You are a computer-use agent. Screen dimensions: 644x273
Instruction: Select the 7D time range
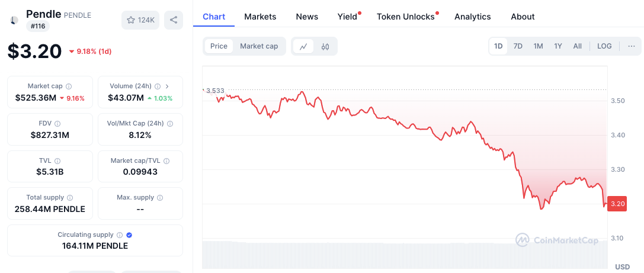(x=518, y=46)
